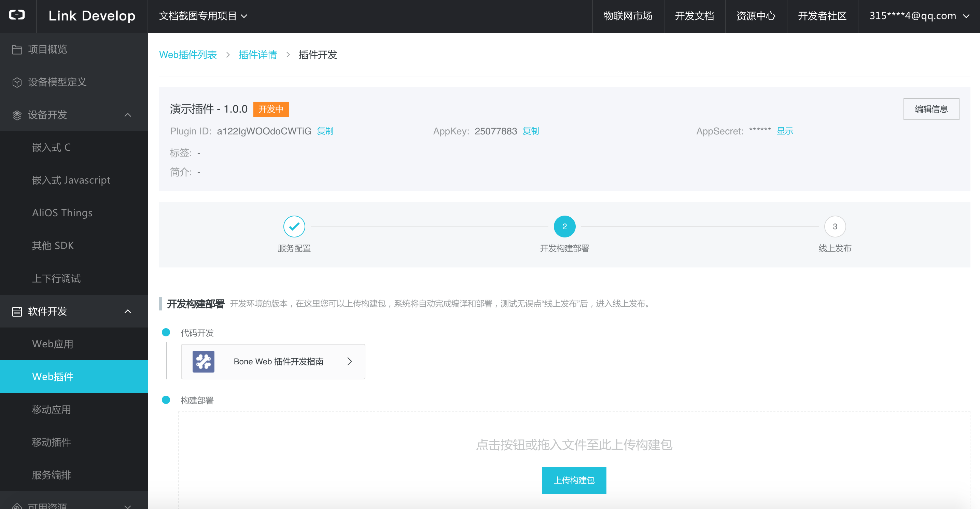
Task: Click the Link Develop title text
Action: (92, 16)
